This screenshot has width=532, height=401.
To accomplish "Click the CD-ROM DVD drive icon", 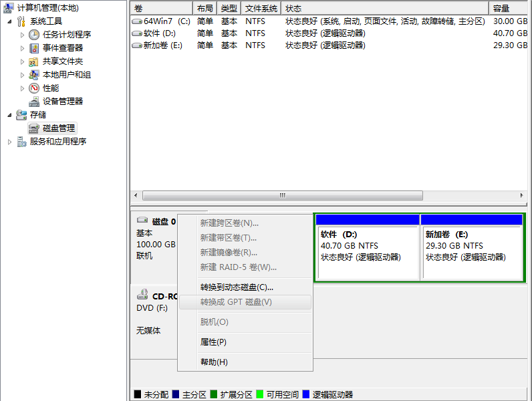I will [142, 295].
